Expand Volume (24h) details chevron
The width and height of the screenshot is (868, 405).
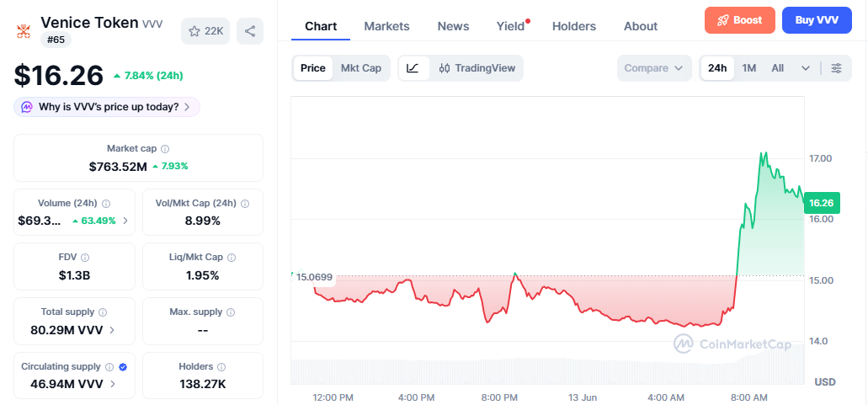tap(125, 221)
